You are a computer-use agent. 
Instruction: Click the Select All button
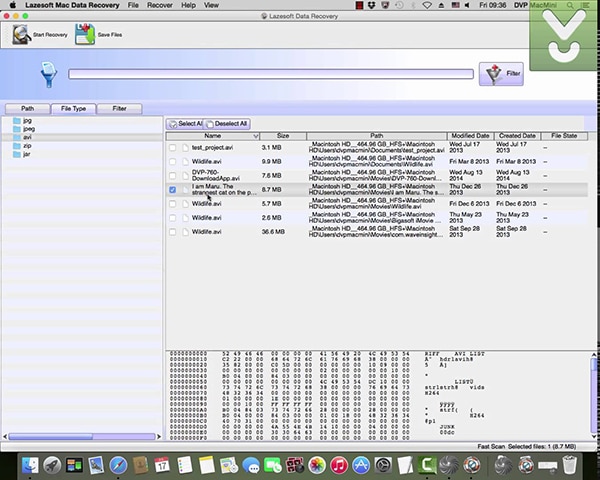coord(185,124)
